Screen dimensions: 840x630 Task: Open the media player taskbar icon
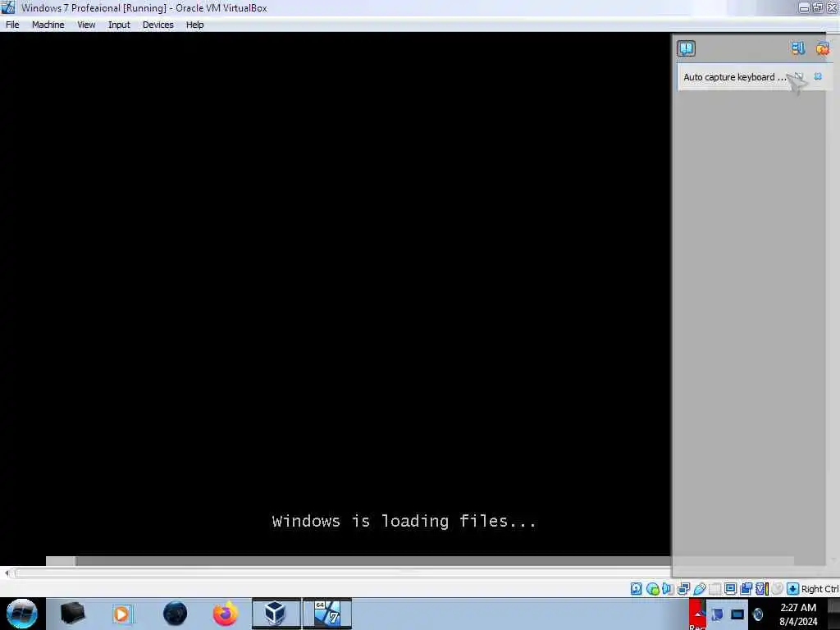[121, 614]
